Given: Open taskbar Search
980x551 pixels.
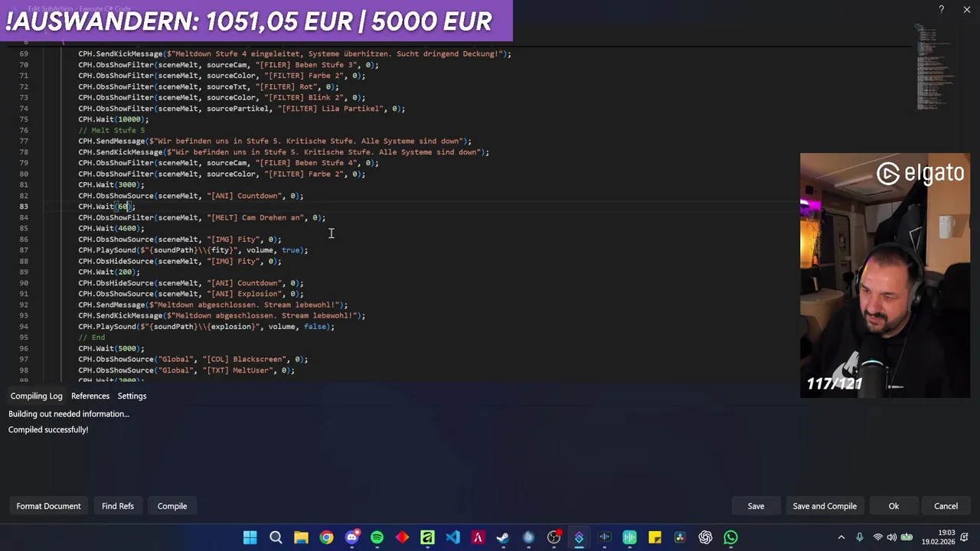Looking at the screenshot, I should 276,537.
